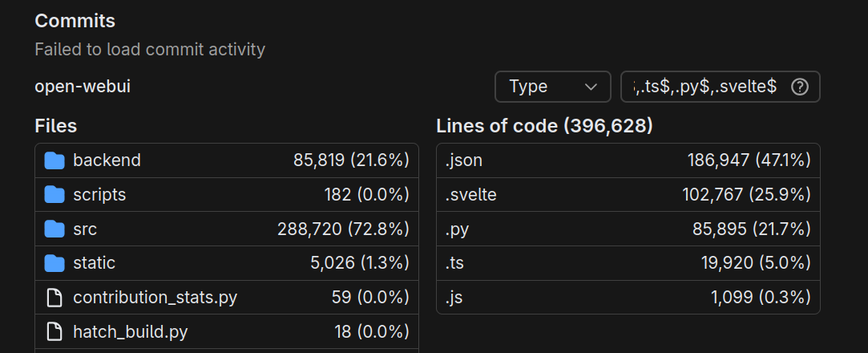The height and width of the screenshot is (353, 868).
Task: Click the .js label in Lines of code
Action: pos(454,298)
